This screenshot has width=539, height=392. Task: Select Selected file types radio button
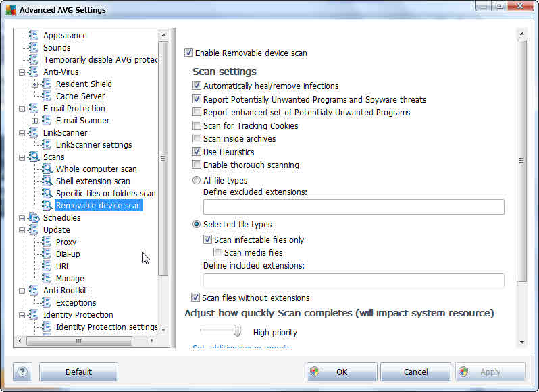(x=197, y=224)
